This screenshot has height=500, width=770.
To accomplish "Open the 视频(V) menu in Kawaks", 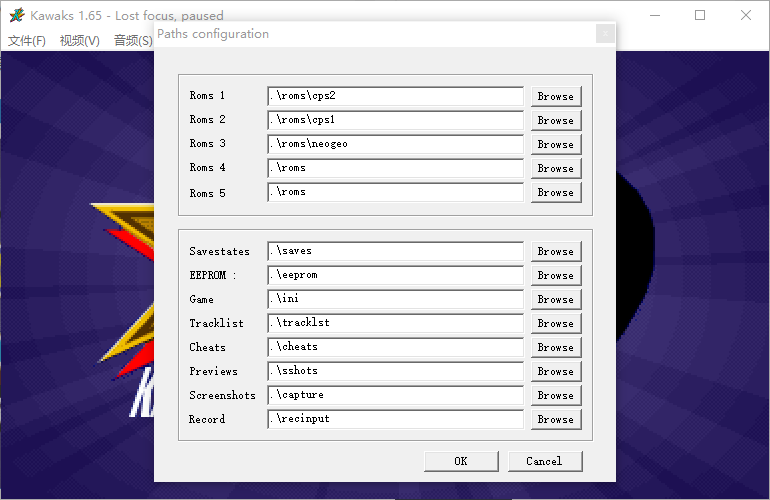I will tap(80, 41).
